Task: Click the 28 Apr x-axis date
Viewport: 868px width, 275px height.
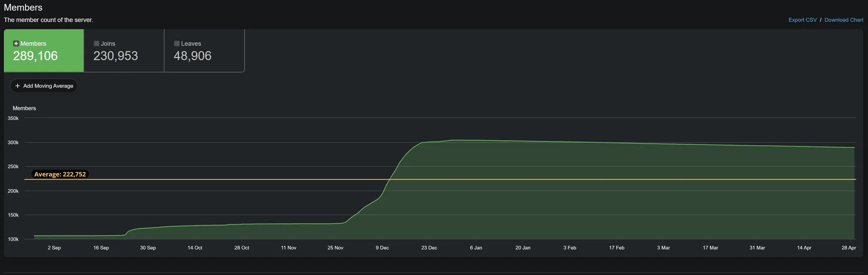Action: pyautogui.click(x=849, y=247)
